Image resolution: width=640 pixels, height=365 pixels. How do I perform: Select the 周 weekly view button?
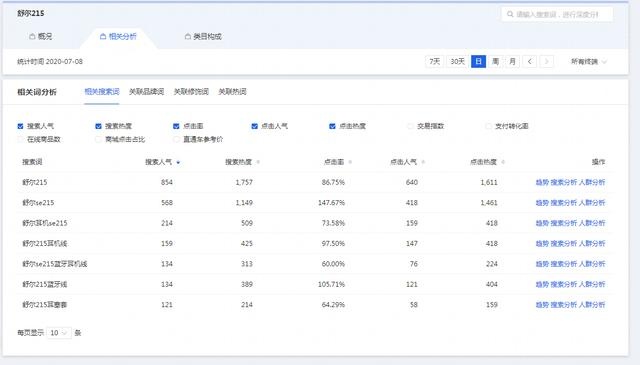tap(496, 62)
